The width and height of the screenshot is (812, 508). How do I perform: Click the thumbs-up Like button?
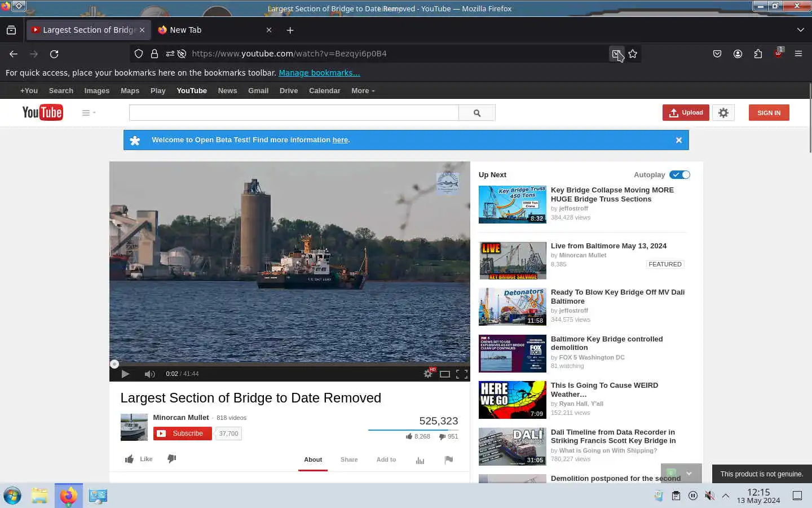(x=138, y=459)
